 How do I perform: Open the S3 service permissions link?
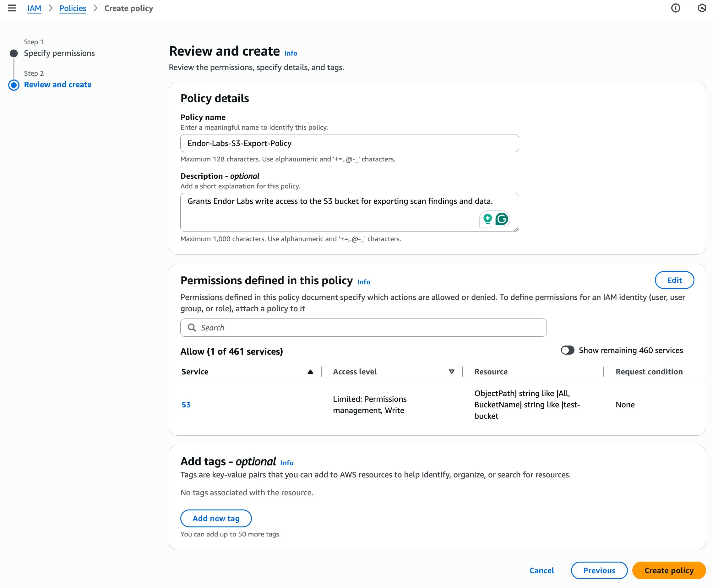(186, 405)
